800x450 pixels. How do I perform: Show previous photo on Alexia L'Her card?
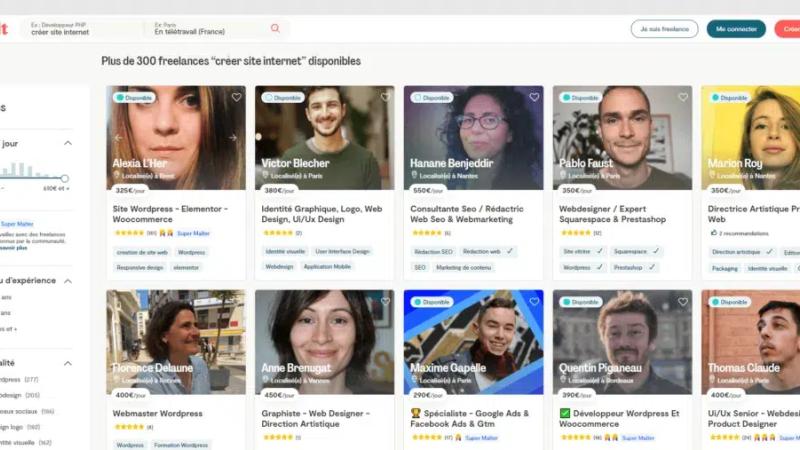pyautogui.click(x=118, y=138)
